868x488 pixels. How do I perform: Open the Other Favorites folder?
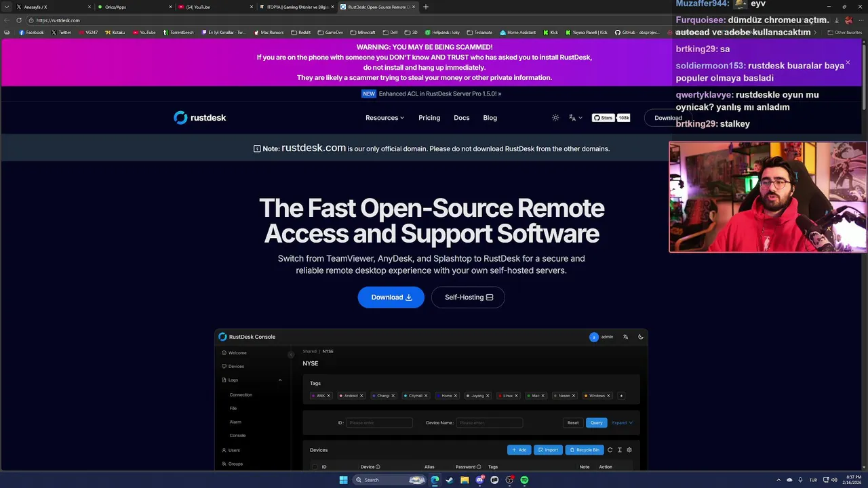pyautogui.click(x=845, y=33)
